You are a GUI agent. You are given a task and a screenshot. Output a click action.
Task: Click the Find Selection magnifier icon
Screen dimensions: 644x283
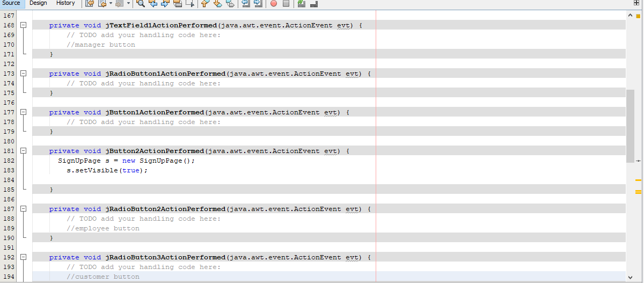(x=141, y=4)
